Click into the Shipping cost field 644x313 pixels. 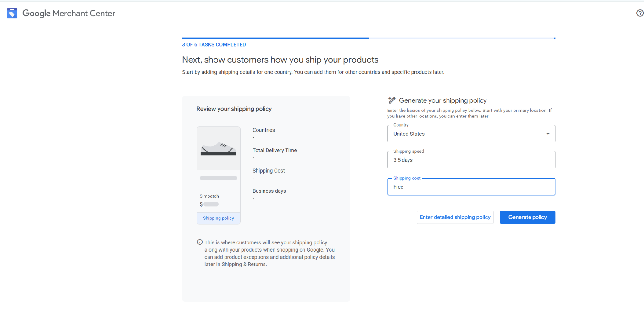click(x=471, y=187)
